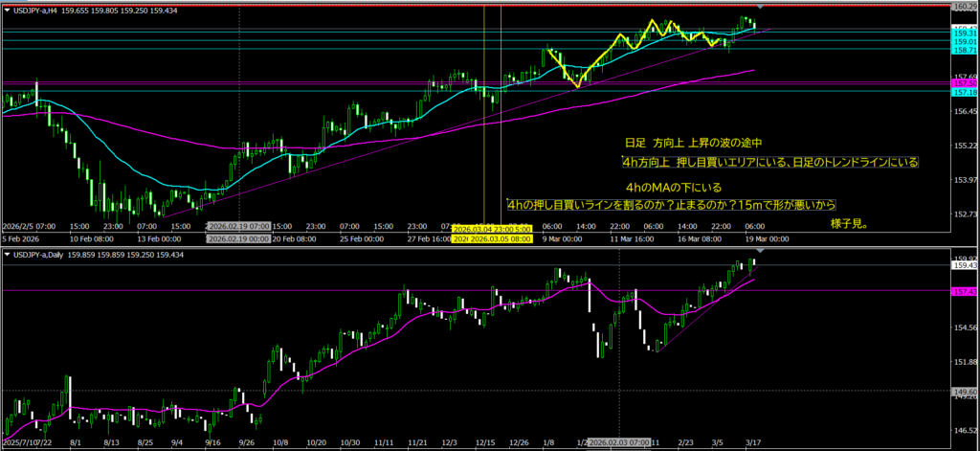The height and width of the screenshot is (451, 980).
Task: Select the boxed label starting '4hの押し目買いラインを割るのか'
Action: point(672,204)
